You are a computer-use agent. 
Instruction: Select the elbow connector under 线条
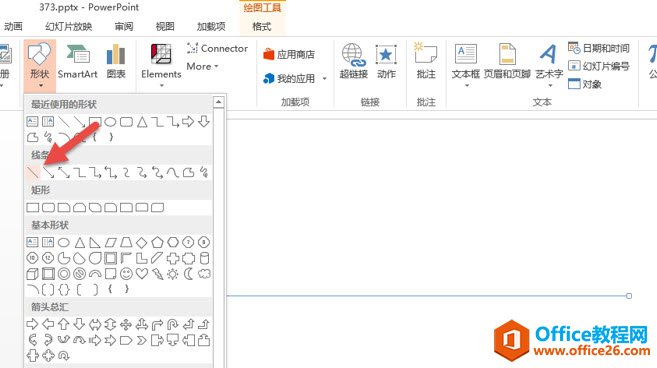[80, 172]
